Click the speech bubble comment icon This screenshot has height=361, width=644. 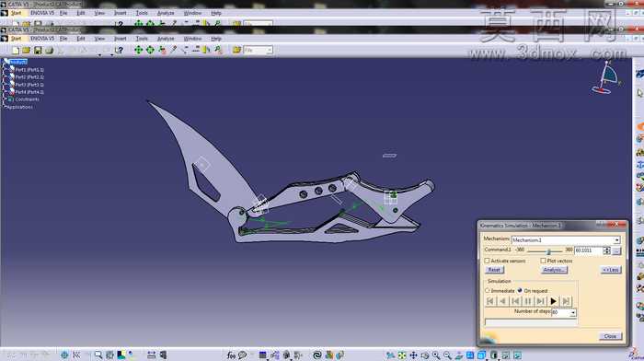pyautogui.click(x=242, y=355)
